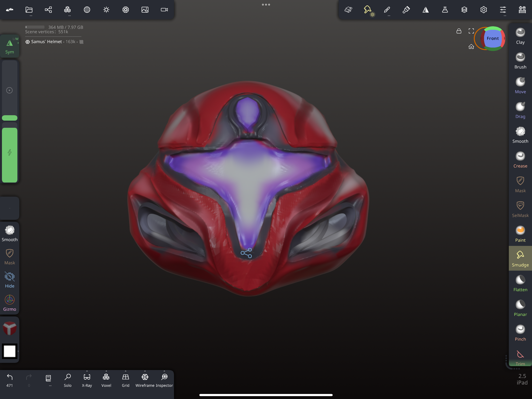Toggle fullscreen frame icon
Viewport: 532px width, 399px height.
(x=471, y=31)
